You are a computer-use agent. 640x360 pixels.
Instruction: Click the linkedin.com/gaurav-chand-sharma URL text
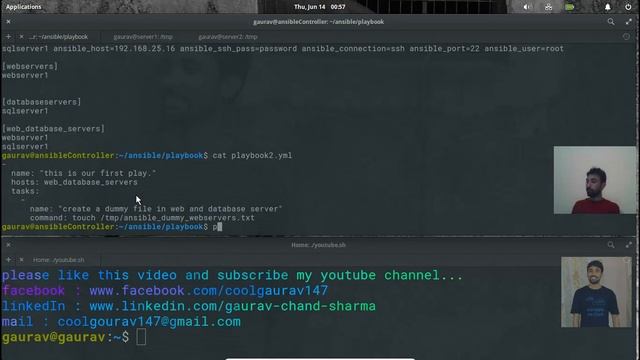pyautogui.click(x=232, y=306)
